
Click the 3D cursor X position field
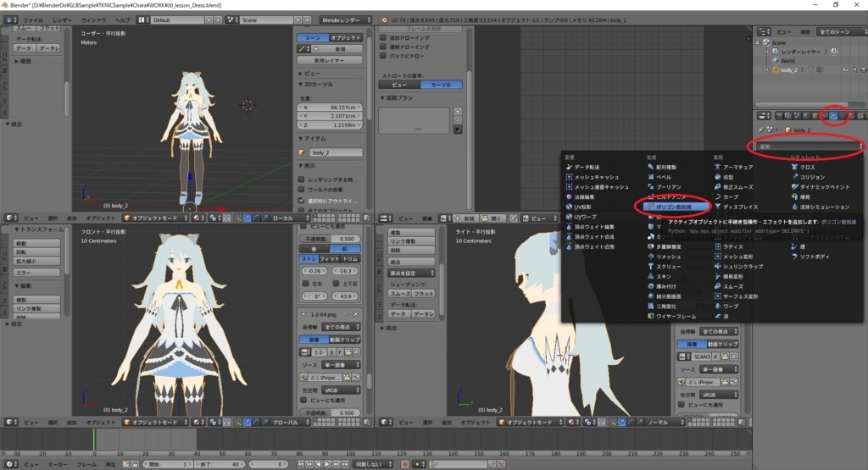(330, 108)
